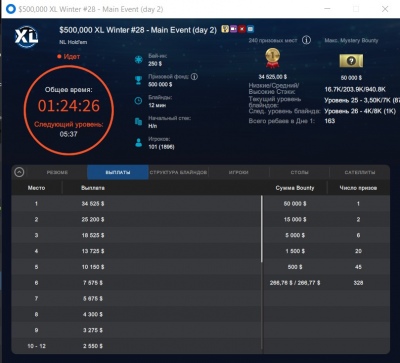Go to the САТЕЛЛИТЫ tab
Viewport: 400px width, 363px height.
(360, 172)
